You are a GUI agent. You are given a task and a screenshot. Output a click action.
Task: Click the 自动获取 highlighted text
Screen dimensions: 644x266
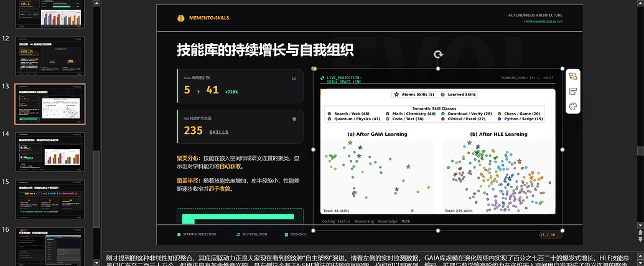point(230,166)
